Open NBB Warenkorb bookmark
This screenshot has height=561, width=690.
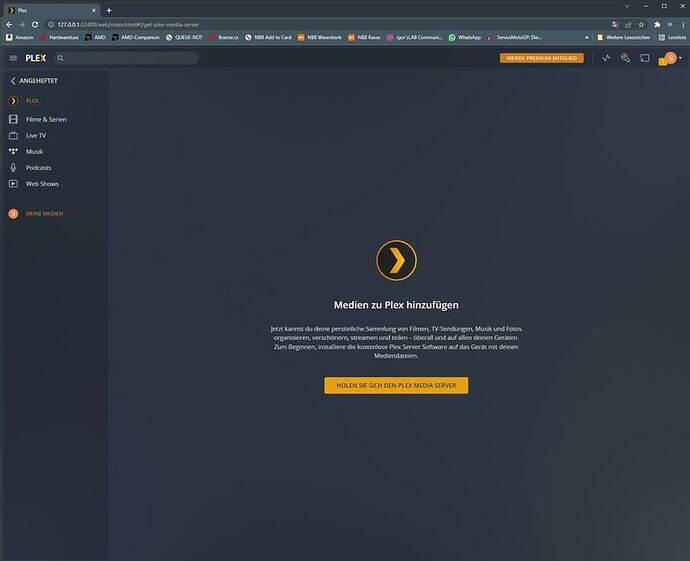(x=320, y=37)
